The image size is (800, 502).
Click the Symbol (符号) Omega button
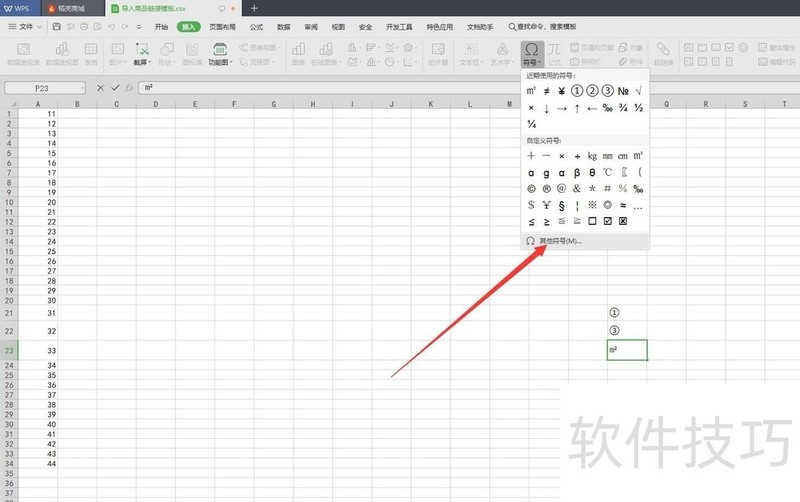pos(532,54)
